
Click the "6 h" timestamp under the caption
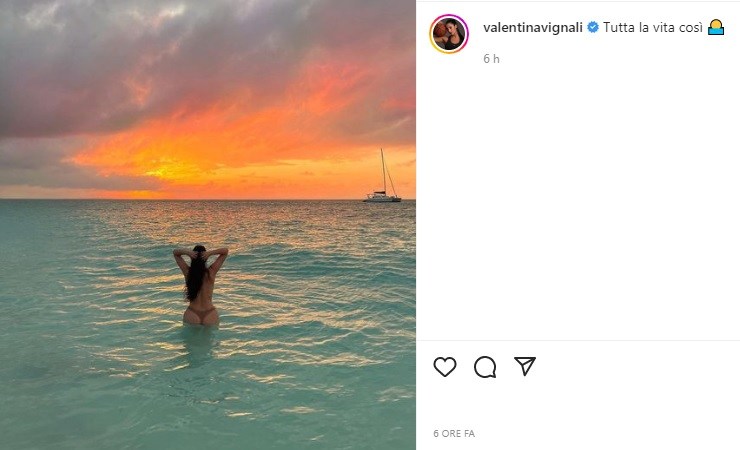click(491, 59)
